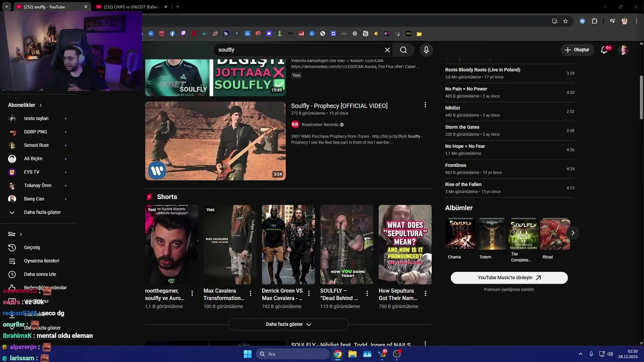The height and width of the screenshot is (362, 644).
Task: Play Soulfly - Prophecy video thumbnail
Action: pyautogui.click(x=215, y=141)
